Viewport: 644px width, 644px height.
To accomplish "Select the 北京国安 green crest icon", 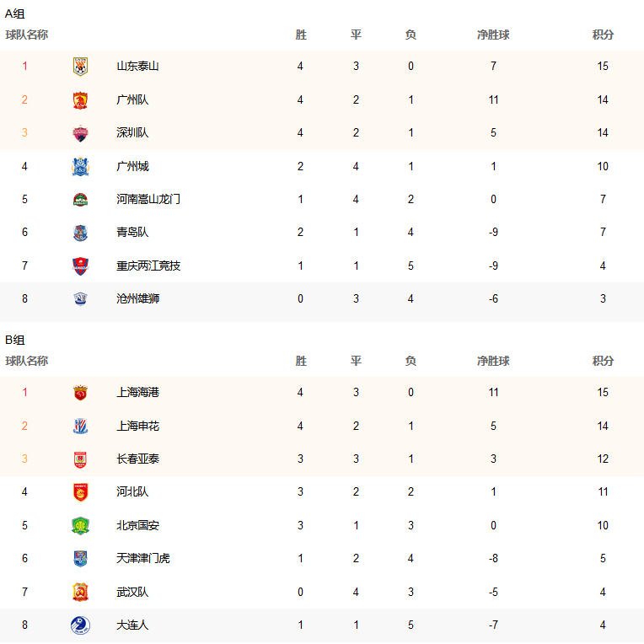I will [81, 526].
